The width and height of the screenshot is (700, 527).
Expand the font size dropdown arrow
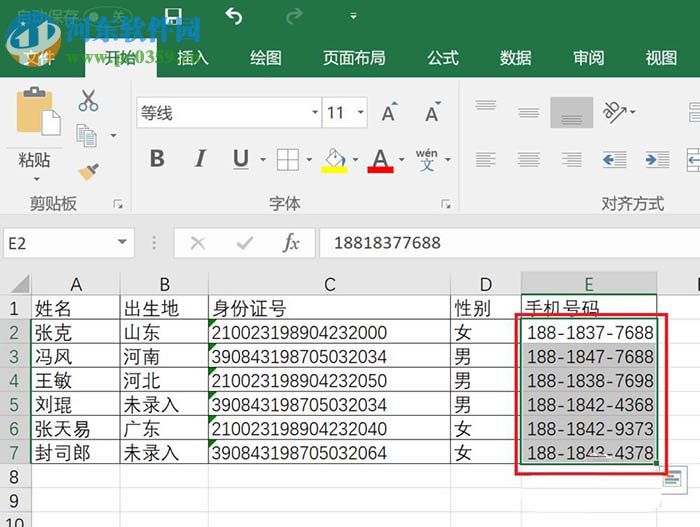point(360,113)
